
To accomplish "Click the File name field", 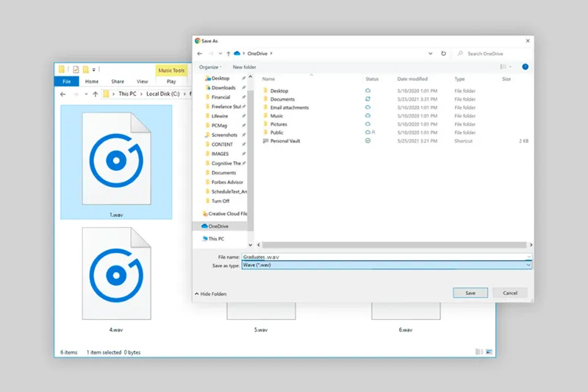I will 387,257.
